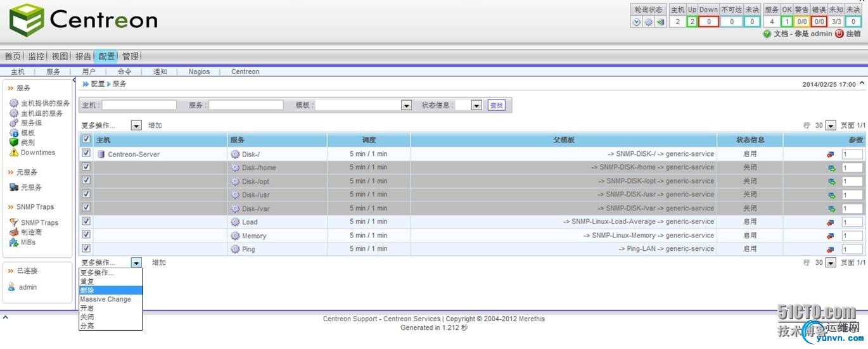Open Centreon Support footer link

click(x=350, y=319)
